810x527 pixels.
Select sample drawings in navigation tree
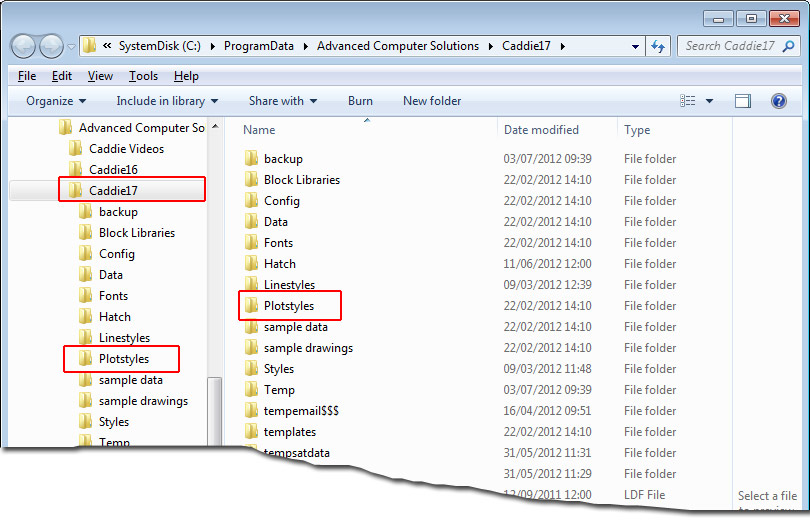133,401
